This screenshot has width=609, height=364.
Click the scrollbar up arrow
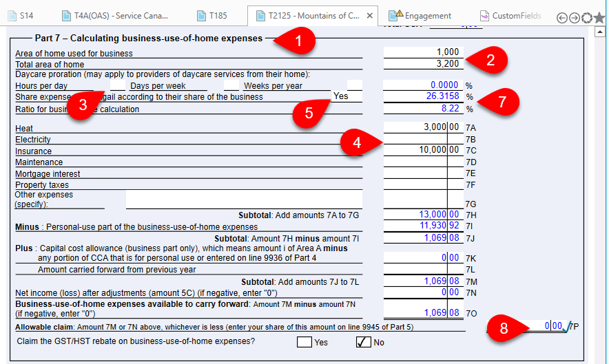click(600, 32)
